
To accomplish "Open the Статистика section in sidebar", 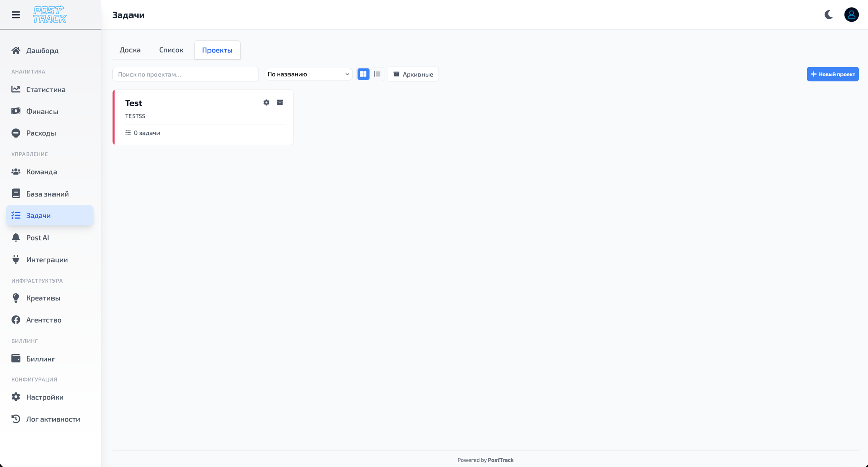I will tap(45, 89).
